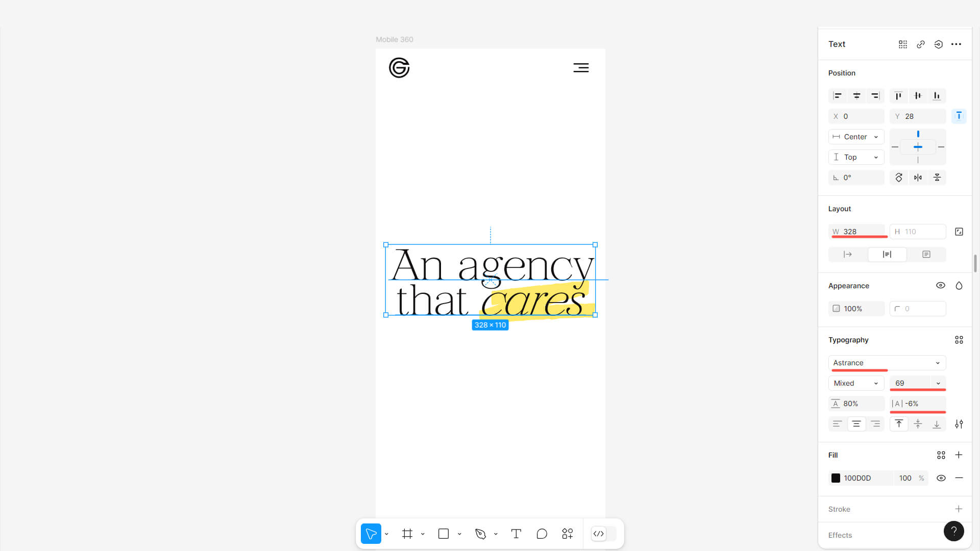Click the W width input field
Screen dimensions: 980x551
[862, 231]
